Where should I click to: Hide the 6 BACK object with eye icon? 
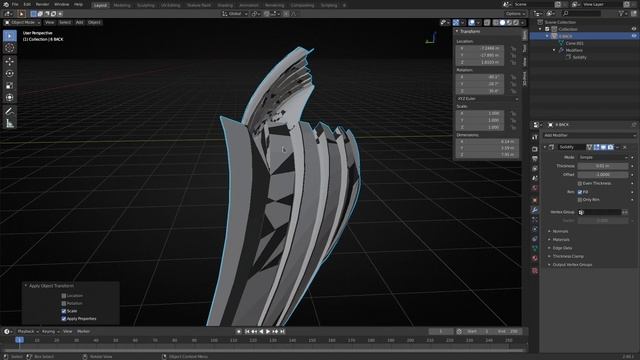pyautogui.click(x=634, y=36)
